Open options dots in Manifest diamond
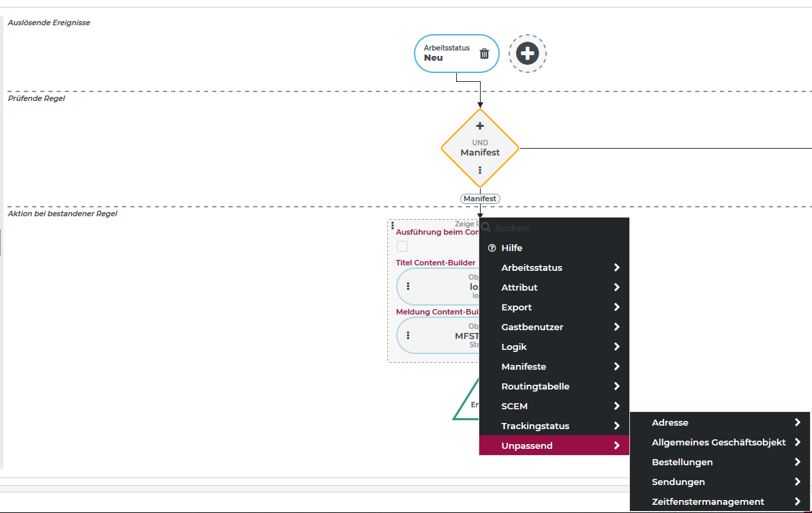Screen dimensions: 812x513 point(480,171)
